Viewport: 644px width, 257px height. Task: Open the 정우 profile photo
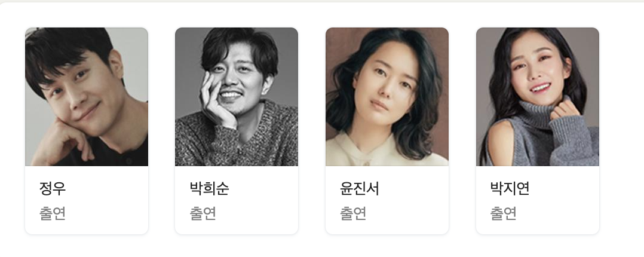point(87,97)
